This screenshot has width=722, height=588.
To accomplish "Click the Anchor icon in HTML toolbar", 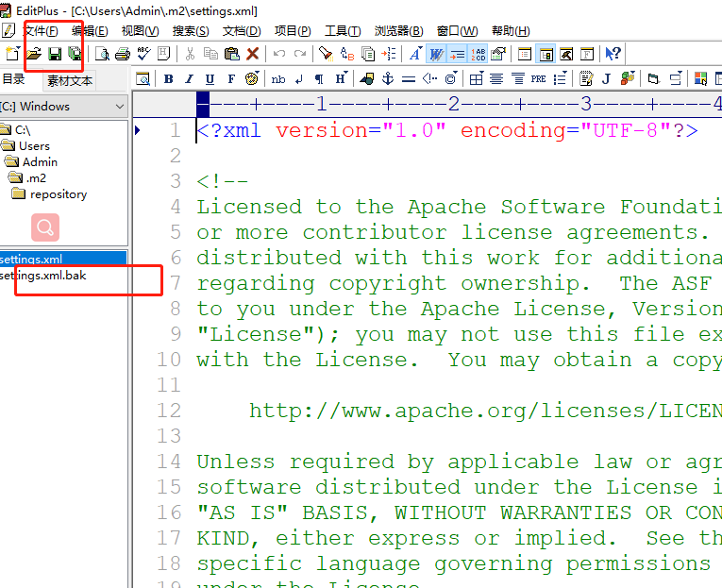I will [x=388, y=78].
